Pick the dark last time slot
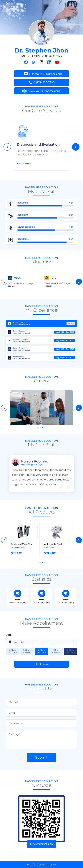 tap(71, 651)
